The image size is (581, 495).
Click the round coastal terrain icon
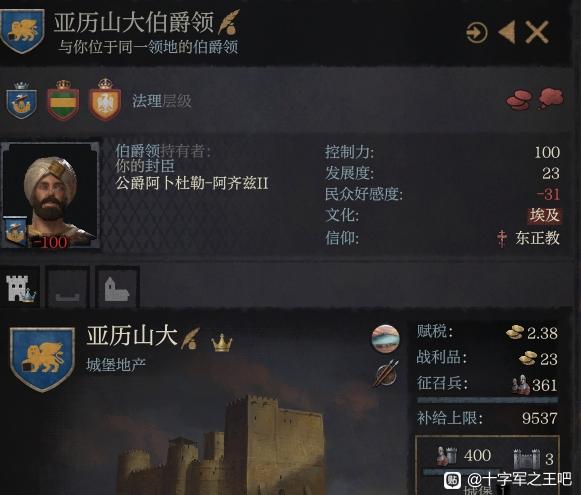click(x=386, y=339)
